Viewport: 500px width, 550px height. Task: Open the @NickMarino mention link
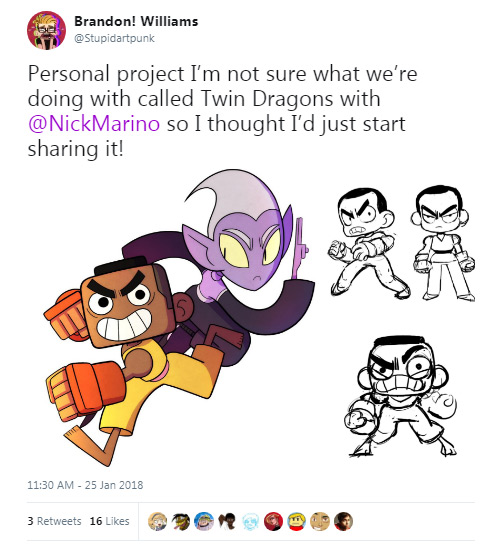point(94,123)
